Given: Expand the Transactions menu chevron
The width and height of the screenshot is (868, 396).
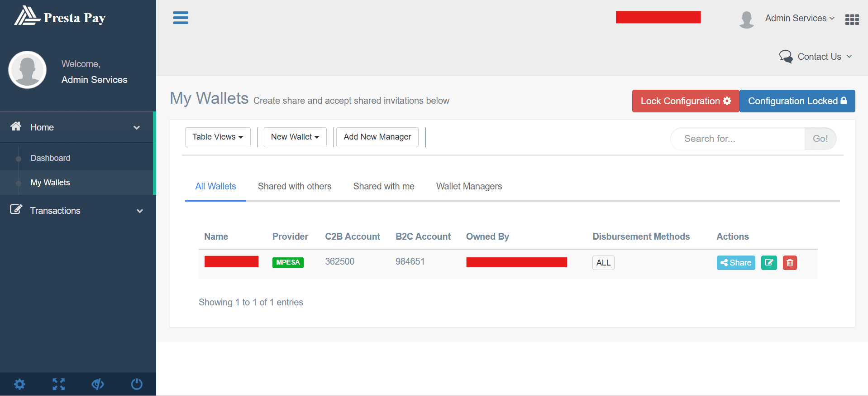Looking at the screenshot, I should point(140,211).
